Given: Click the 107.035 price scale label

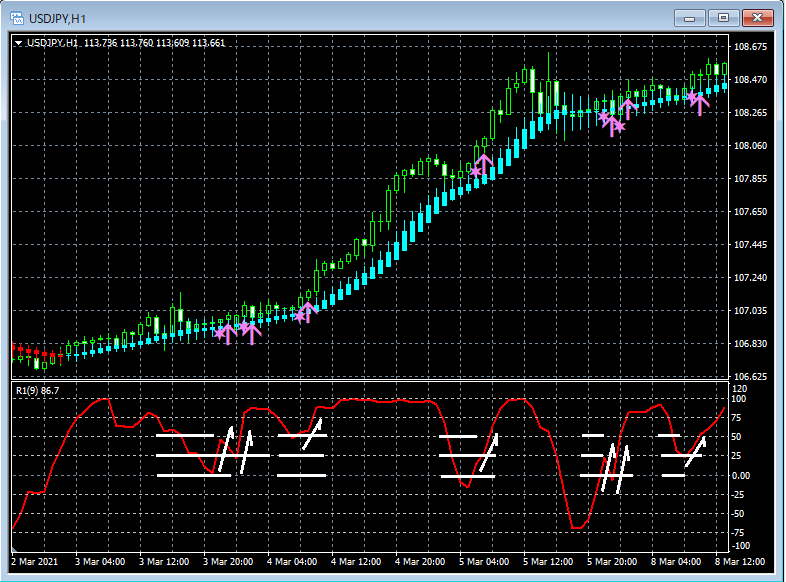Looking at the screenshot, I should [750, 311].
